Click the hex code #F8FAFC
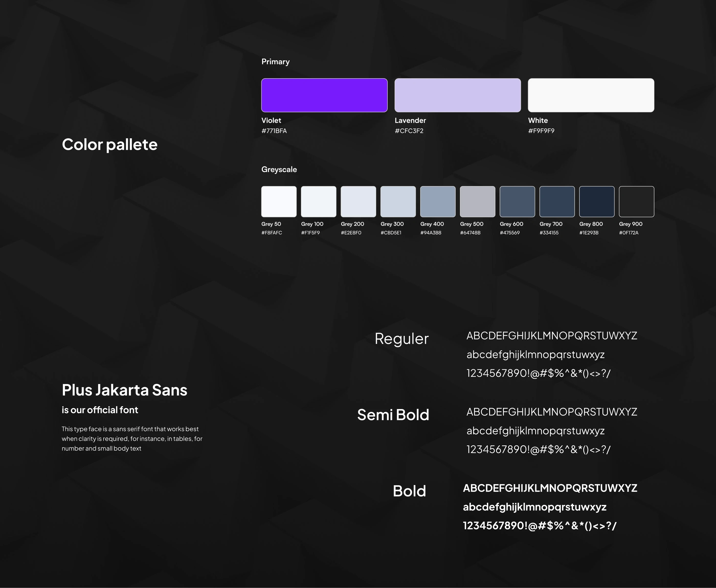716x588 pixels. (x=272, y=233)
